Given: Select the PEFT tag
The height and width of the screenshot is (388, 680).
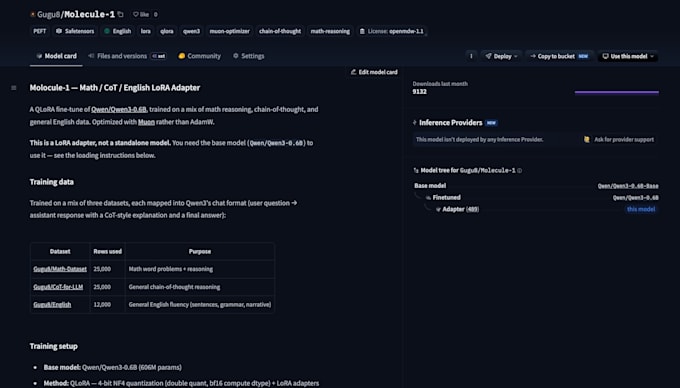Looking at the screenshot, I should pos(39,31).
